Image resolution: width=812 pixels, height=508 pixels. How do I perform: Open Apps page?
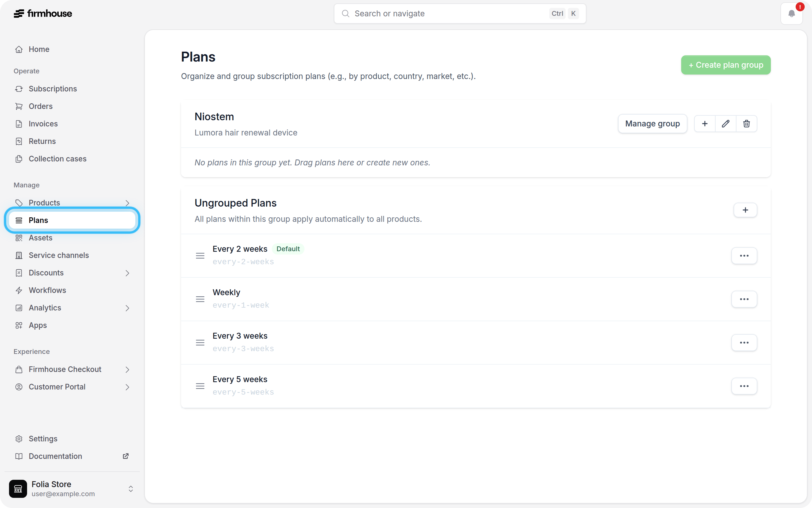pos(72,325)
